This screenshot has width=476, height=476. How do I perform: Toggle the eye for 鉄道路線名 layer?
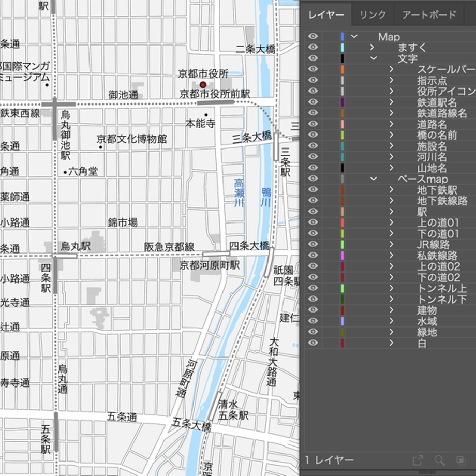point(313,113)
